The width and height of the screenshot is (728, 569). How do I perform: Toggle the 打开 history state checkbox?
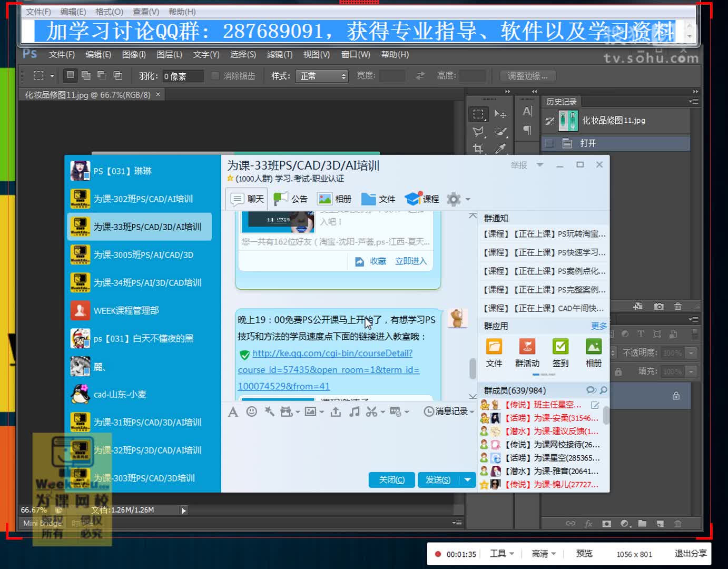coord(549,143)
